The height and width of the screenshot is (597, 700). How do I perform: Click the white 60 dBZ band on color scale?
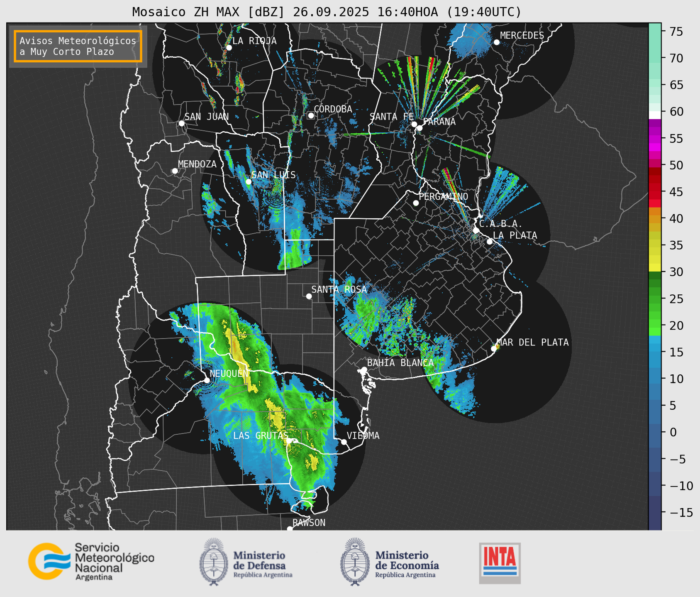pos(654,115)
